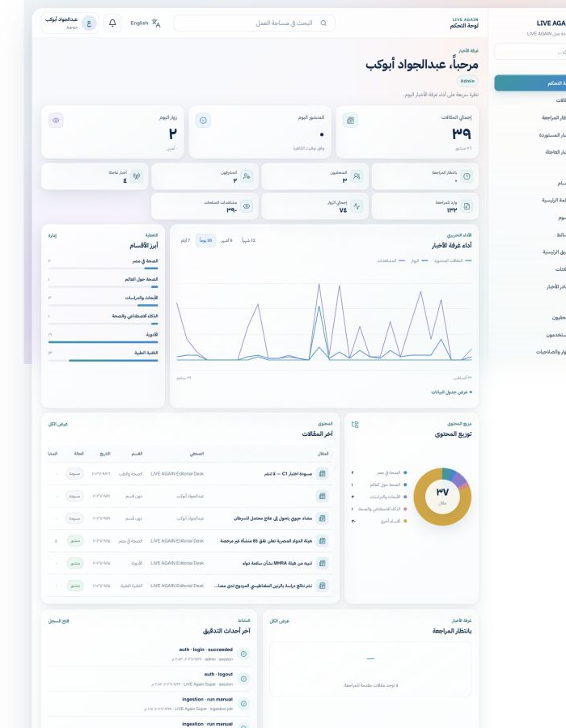Viewport: 566px width, 728px height.
Task: Select the 30 يوماً chart range
Action: (205, 240)
